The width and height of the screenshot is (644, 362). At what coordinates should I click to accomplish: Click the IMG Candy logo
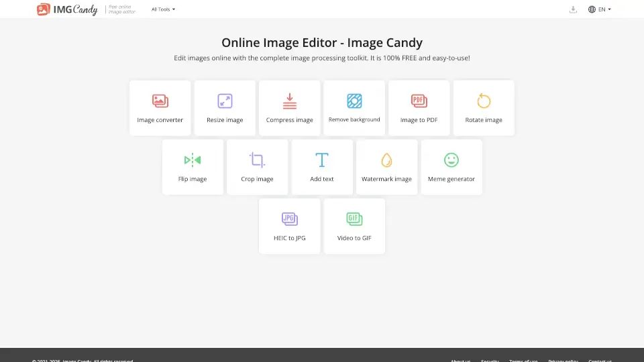pyautogui.click(x=67, y=9)
